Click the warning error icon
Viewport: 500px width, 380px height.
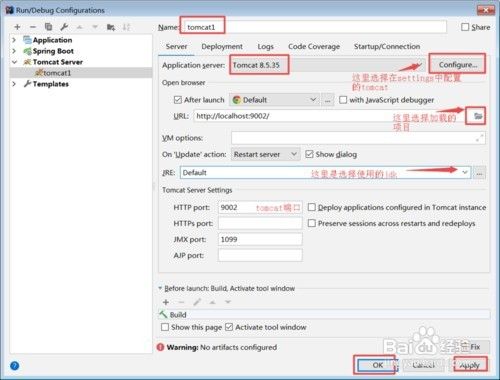(160, 347)
